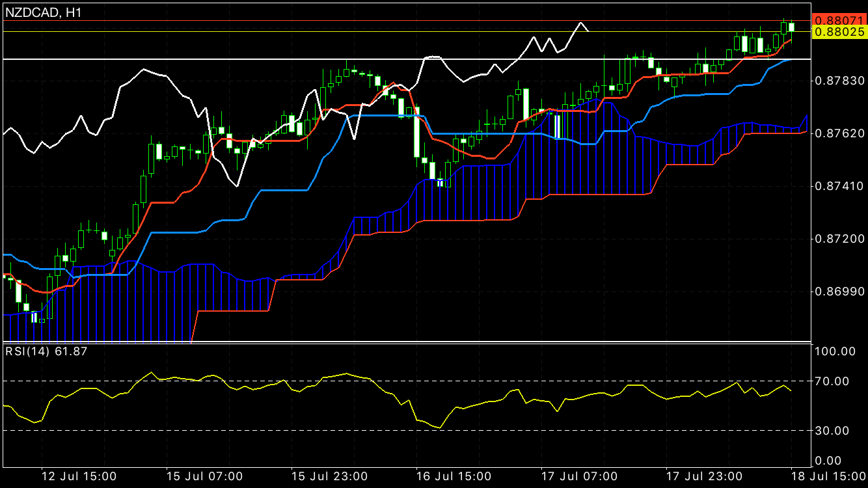Click the 12 Jul 15:00 time label

click(x=80, y=476)
